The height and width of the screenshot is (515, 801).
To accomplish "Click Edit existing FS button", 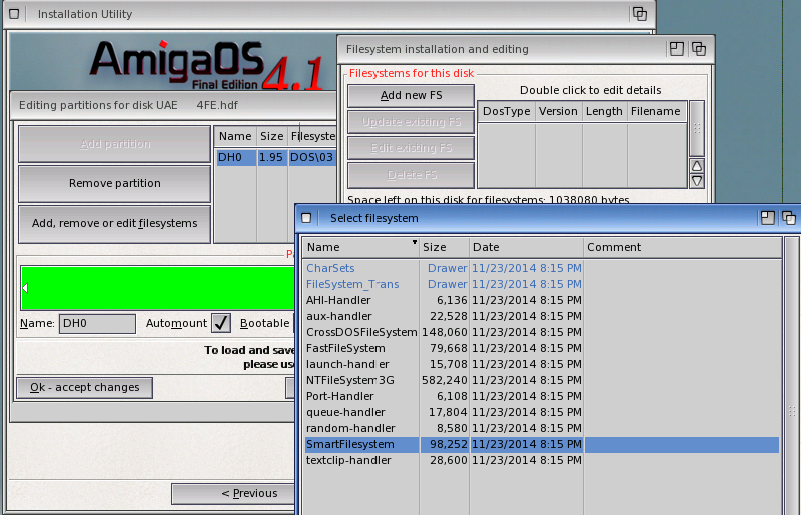I will click(x=411, y=148).
